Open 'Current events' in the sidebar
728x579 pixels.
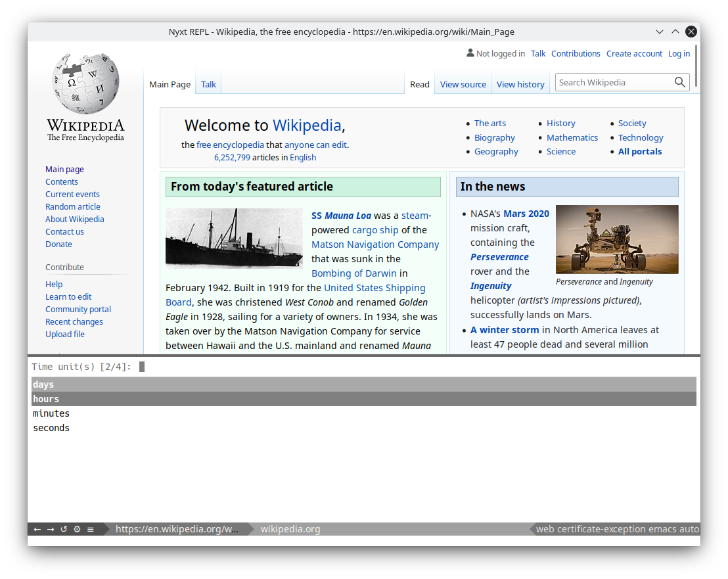[72, 195]
